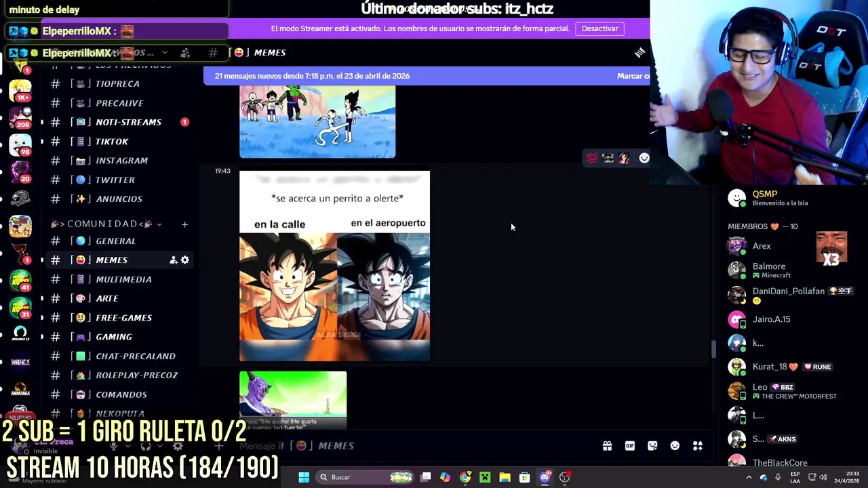Open member Kurat_18 profile
The width and height of the screenshot is (868, 488).
(787, 367)
